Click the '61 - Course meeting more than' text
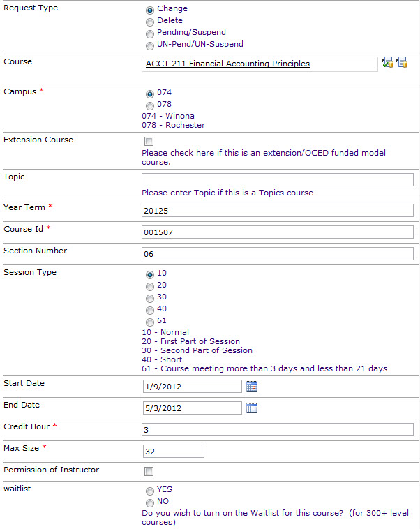The height and width of the screenshot is (529, 420). click(264, 368)
